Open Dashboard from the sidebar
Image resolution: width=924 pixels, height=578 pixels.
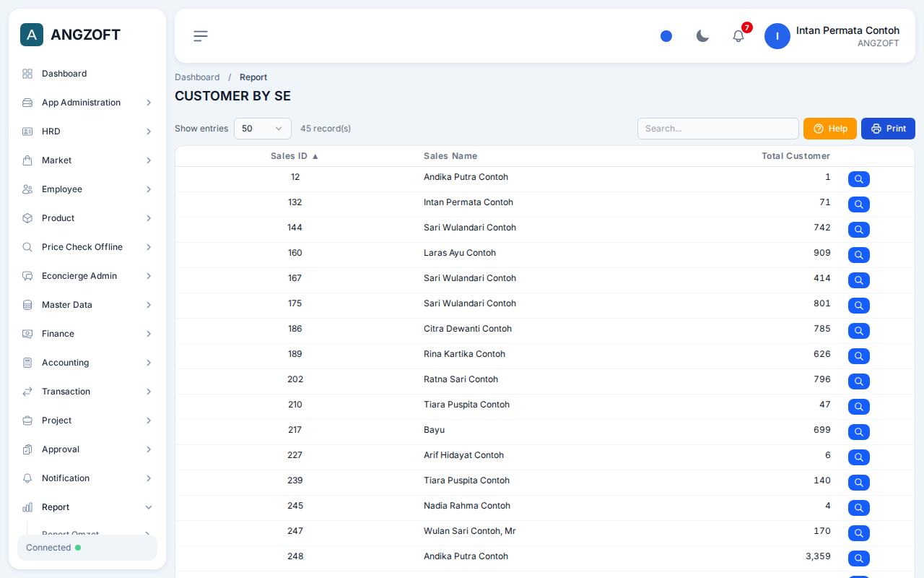pos(87,74)
